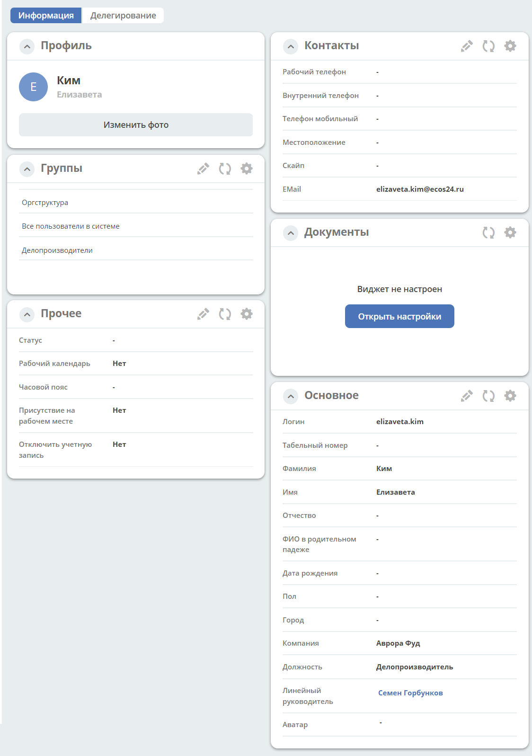Click the Открыть настройки button
Screen dimensions: 532x756
[x=399, y=316]
